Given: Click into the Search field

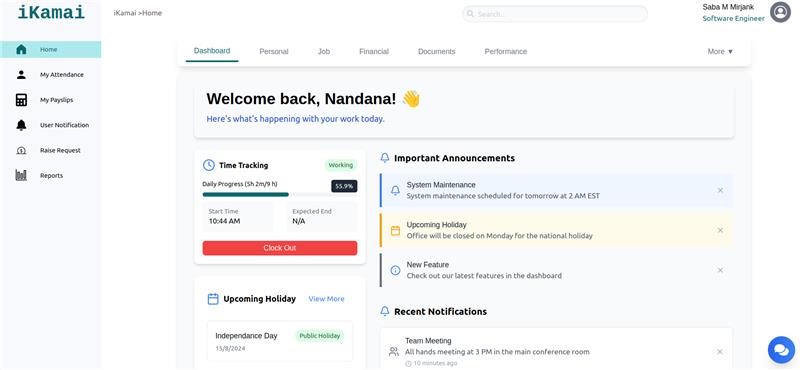Looking at the screenshot, I should coord(555,14).
